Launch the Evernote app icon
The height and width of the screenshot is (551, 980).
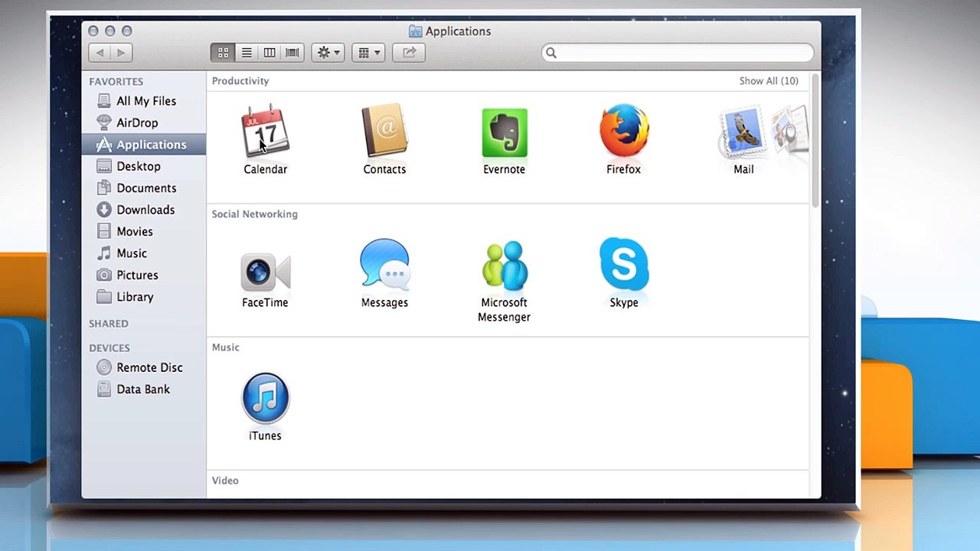(504, 132)
